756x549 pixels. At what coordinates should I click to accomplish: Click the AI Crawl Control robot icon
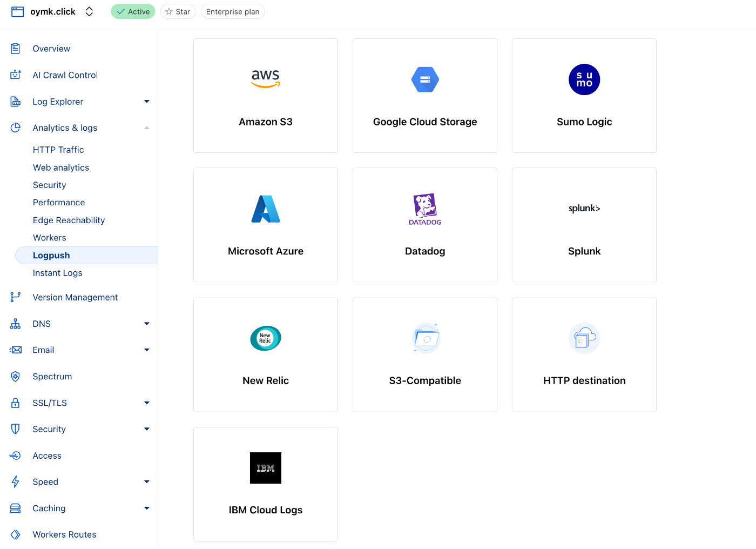coord(16,75)
